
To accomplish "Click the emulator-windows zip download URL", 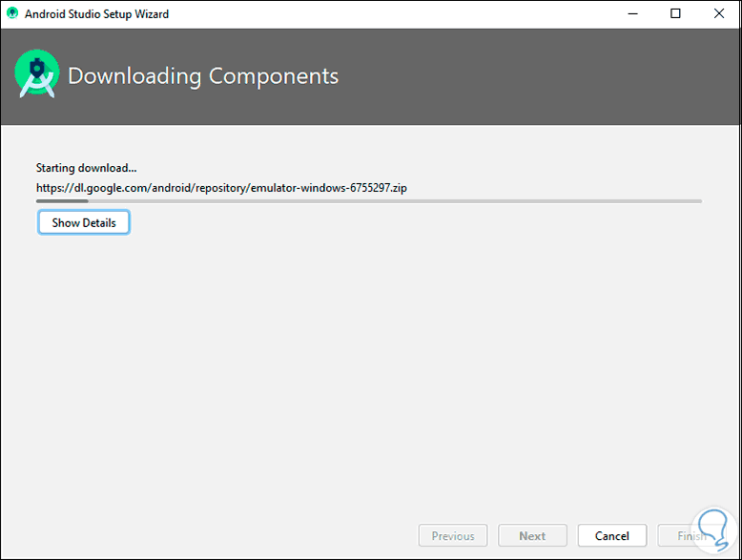I will point(221,188).
